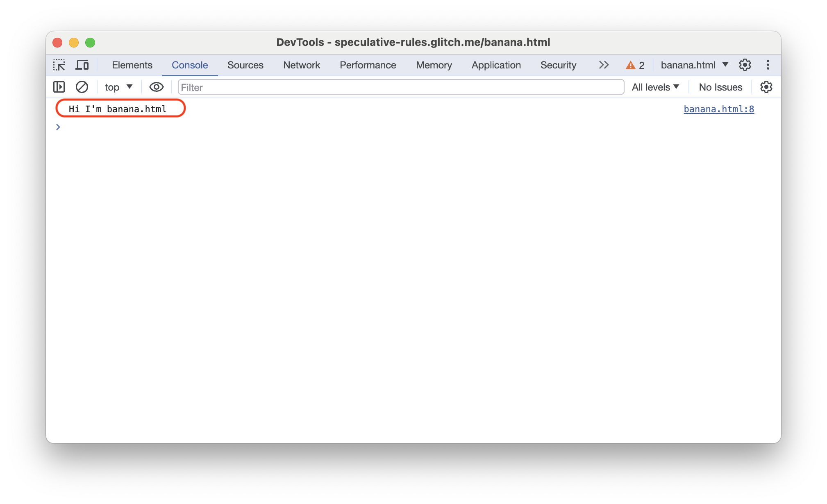Expand the top frame context dropdown
The width and height of the screenshot is (827, 504).
tap(116, 87)
